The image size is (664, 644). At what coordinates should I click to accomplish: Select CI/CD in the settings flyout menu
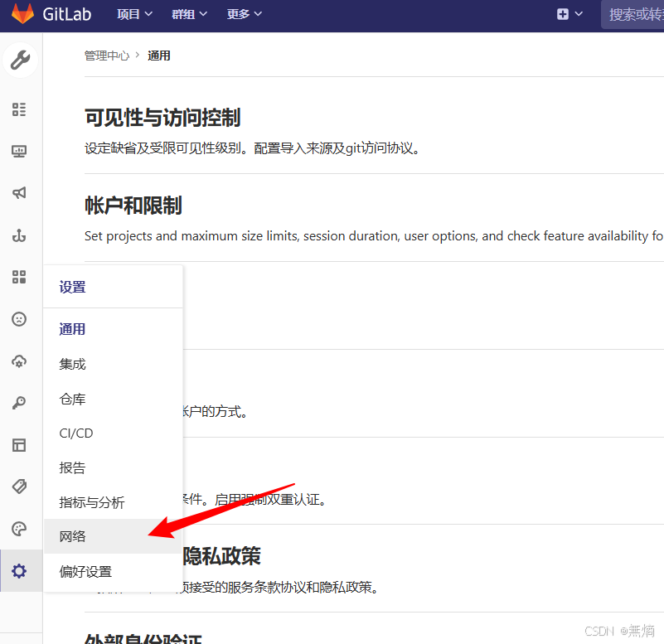[75, 433]
